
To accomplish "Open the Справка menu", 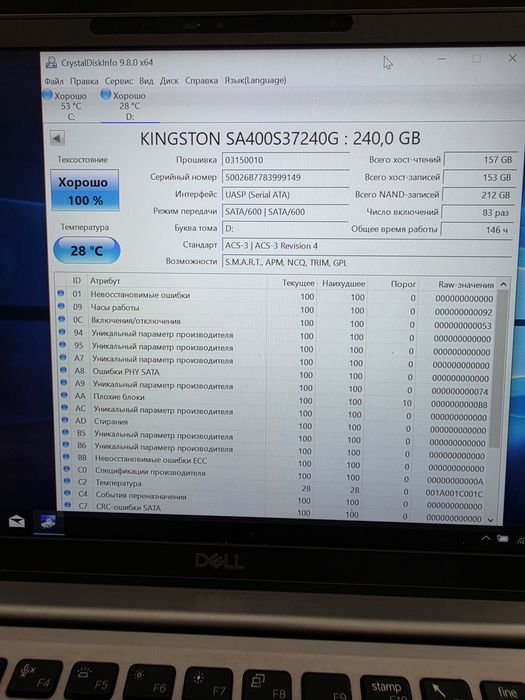I will pos(201,80).
